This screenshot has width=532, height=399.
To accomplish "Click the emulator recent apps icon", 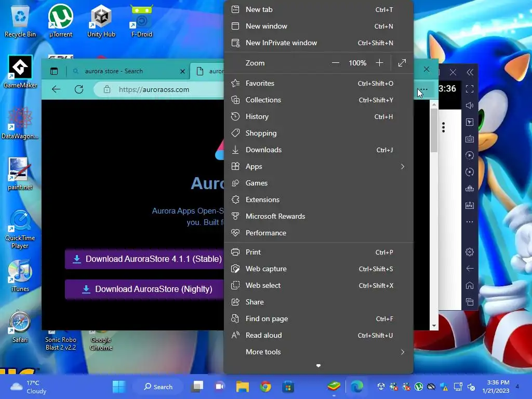I will [x=470, y=302].
